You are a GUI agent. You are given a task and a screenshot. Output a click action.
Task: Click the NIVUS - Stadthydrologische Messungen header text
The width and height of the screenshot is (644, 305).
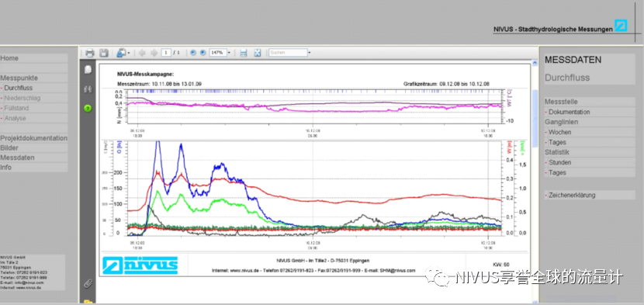[553, 29]
